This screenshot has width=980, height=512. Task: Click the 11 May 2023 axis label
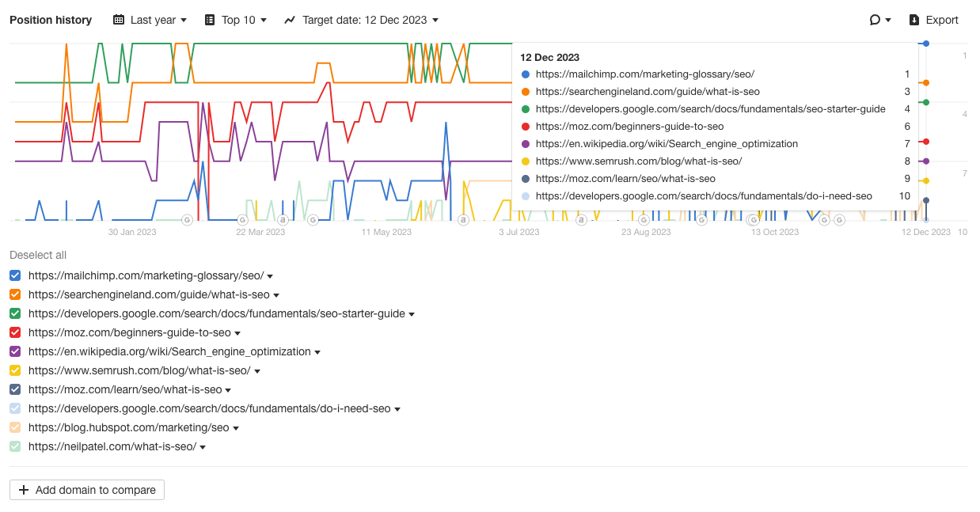tap(386, 232)
